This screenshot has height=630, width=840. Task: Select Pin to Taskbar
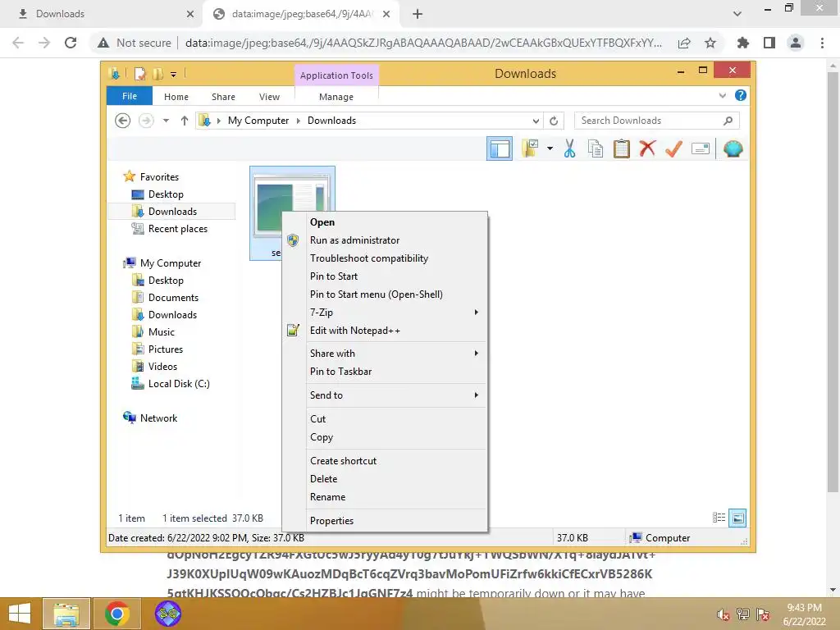385,372
